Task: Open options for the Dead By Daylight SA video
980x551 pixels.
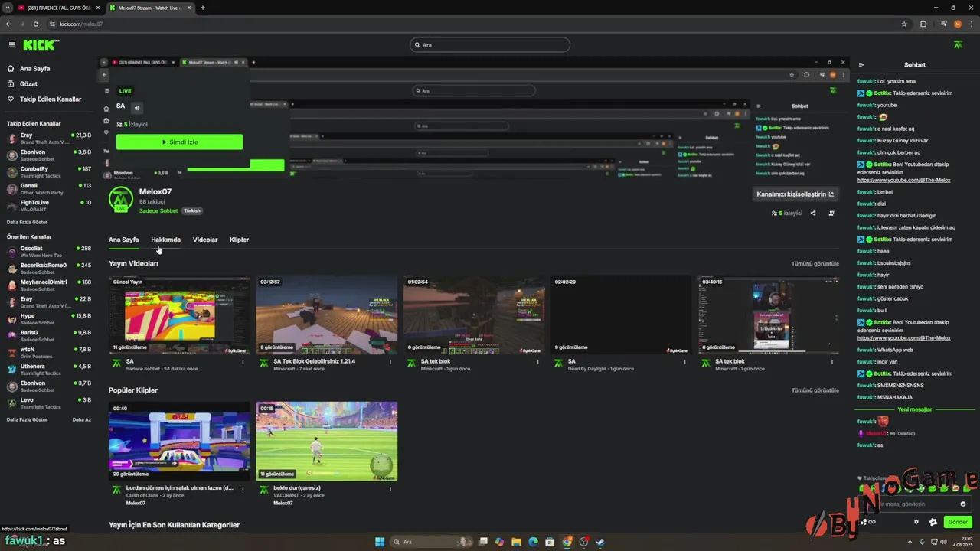Action: tap(685, 362)
